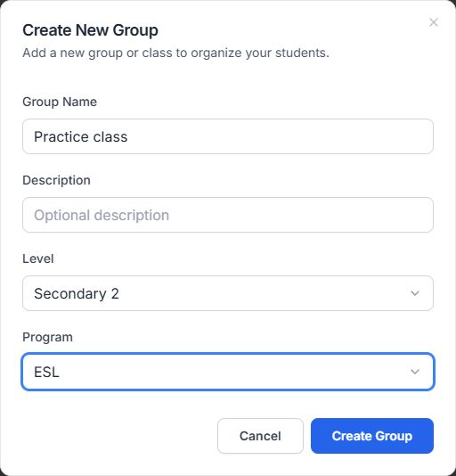This screenshot has width=456, height=476.
Task: Click the Group Name label
Action: [60, 102]
